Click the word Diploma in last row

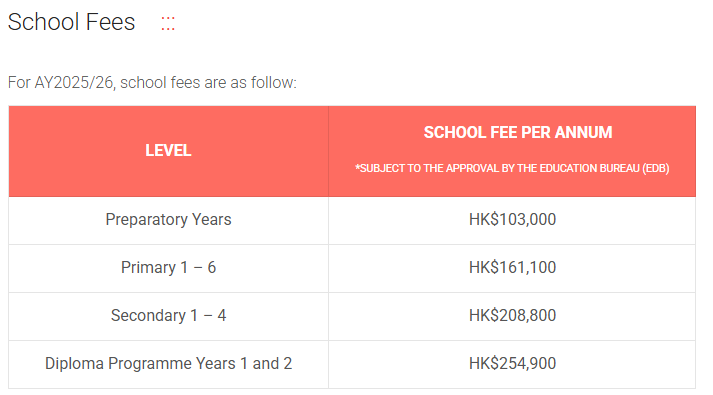pyautogui.click(x=74, y=364)
